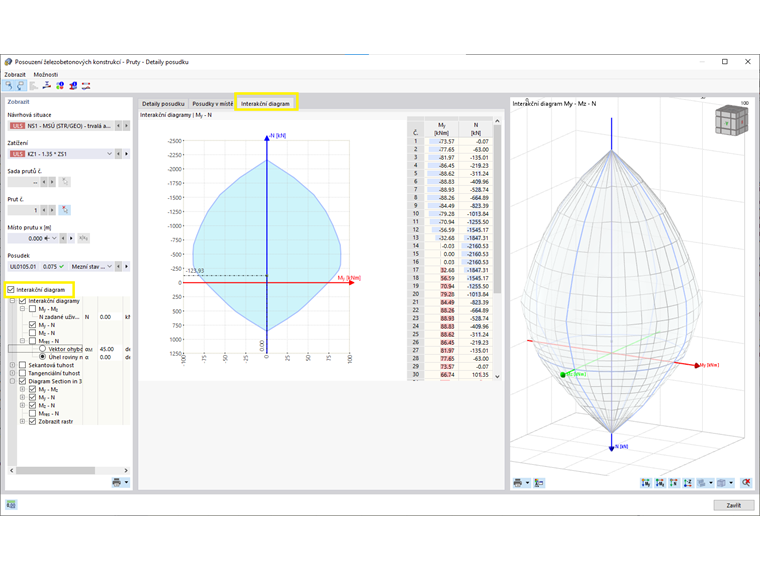Go to next Prut č. with right arrow
760x570 pixels.
[x=52, y=210]
